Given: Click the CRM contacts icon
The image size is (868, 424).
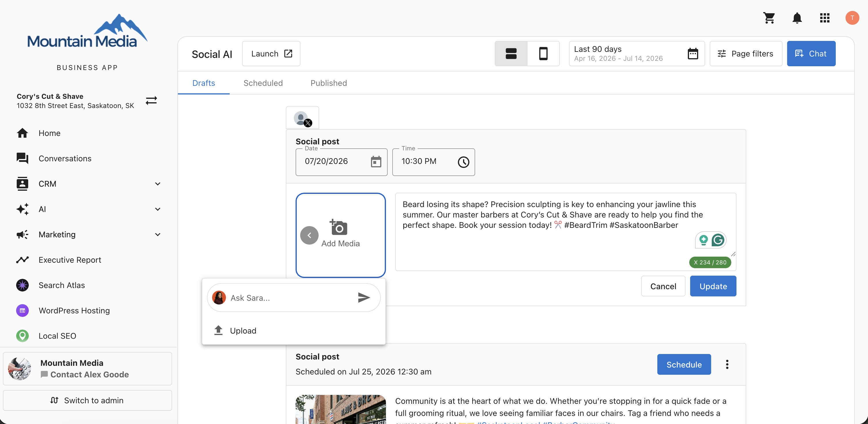Looking at the screenshot, I should click(22, 184).
